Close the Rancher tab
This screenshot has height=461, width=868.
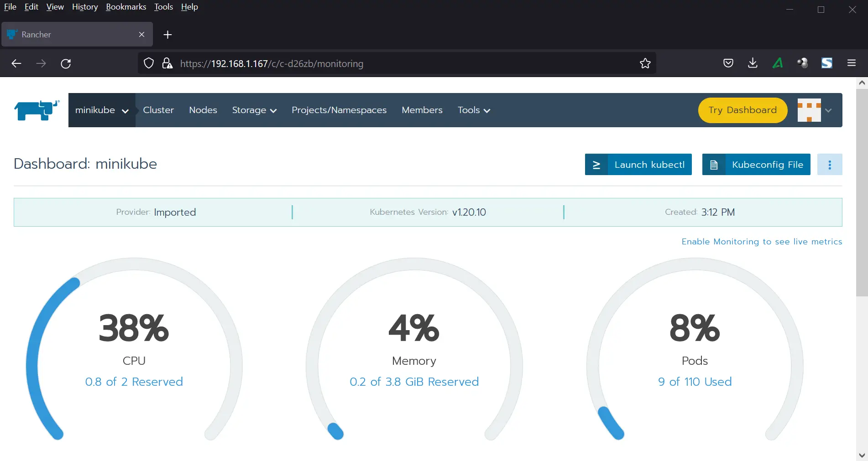(x=141, y=35)
